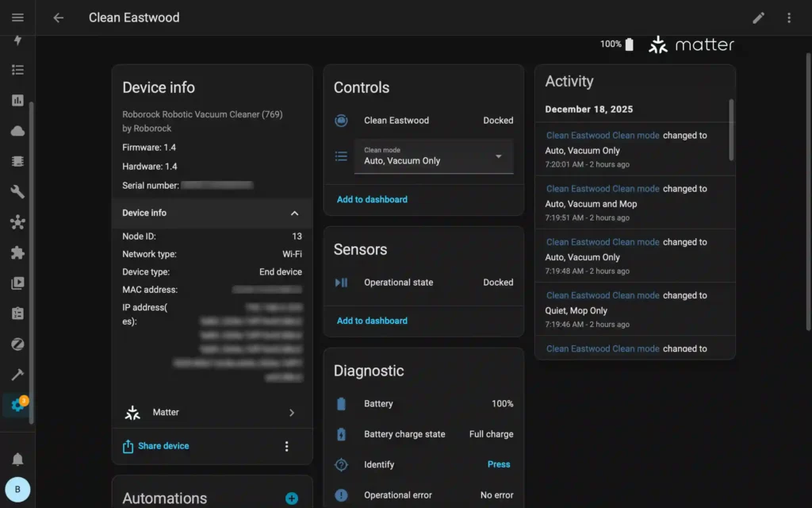
Task: Open Settings using the gear icon
Action: click(x=17, y=405)
